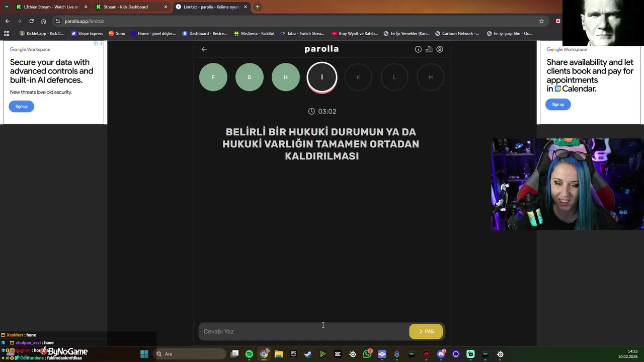Bookmark this page with the star icon
This screenshot has height=362, width=644.
coord(541,21)
